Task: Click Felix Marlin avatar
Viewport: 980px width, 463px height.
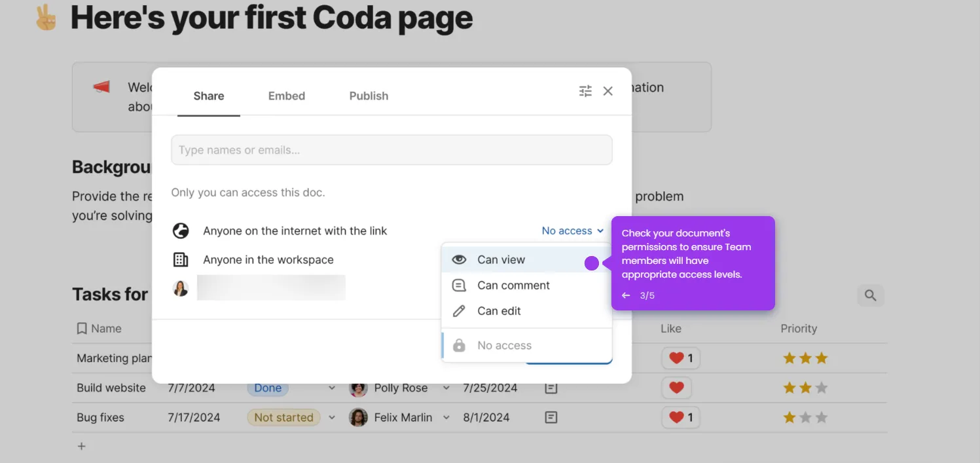Action: [358, 417]
